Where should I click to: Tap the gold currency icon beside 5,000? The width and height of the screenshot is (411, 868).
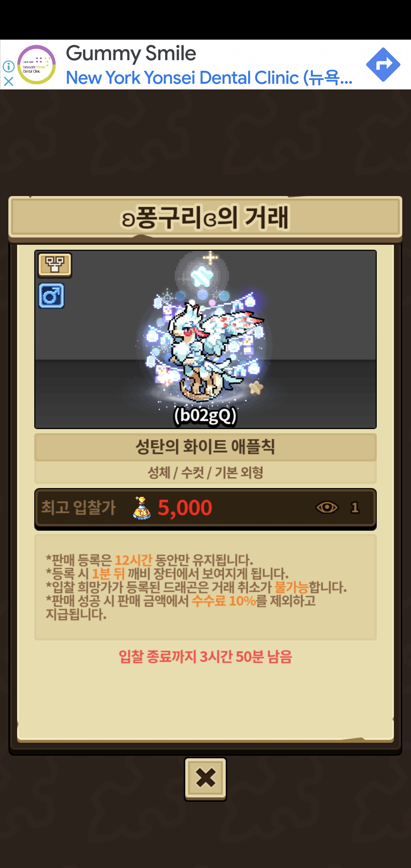pos(142,508)
